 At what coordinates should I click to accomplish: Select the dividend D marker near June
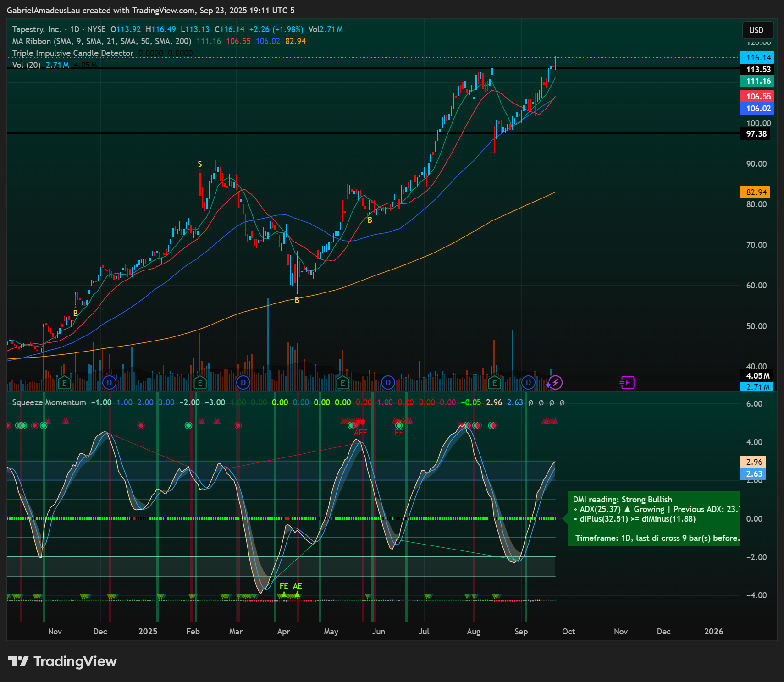tap(388, 382)
